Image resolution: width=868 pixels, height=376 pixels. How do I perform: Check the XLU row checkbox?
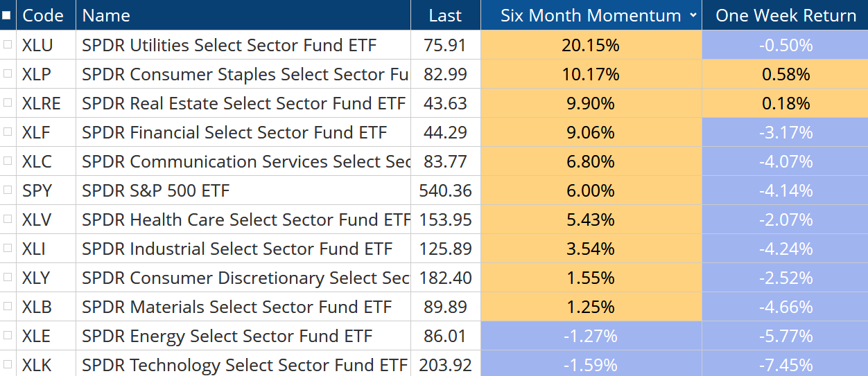pyautogui.click(x=8, y=45)
